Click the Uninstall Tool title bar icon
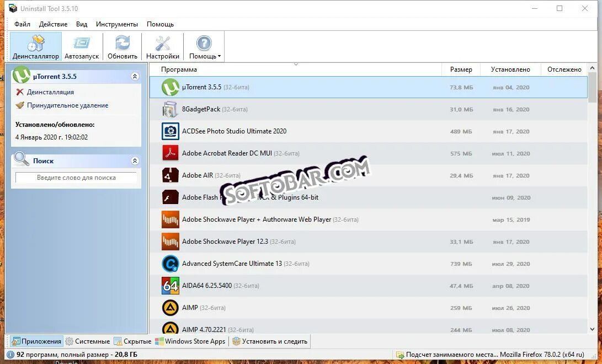This screenshot has height=364, width=602. [13, 8]
